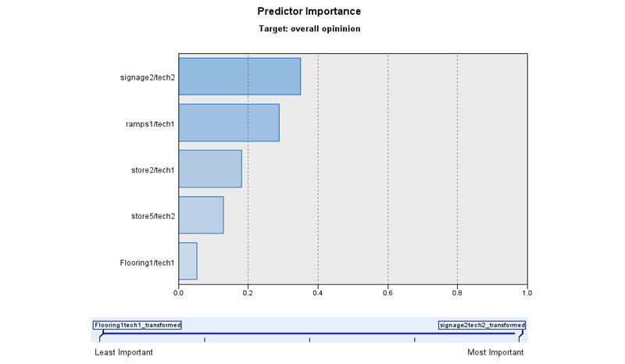Click the 1.0 x-axis tick label

[x=527, y=294]
